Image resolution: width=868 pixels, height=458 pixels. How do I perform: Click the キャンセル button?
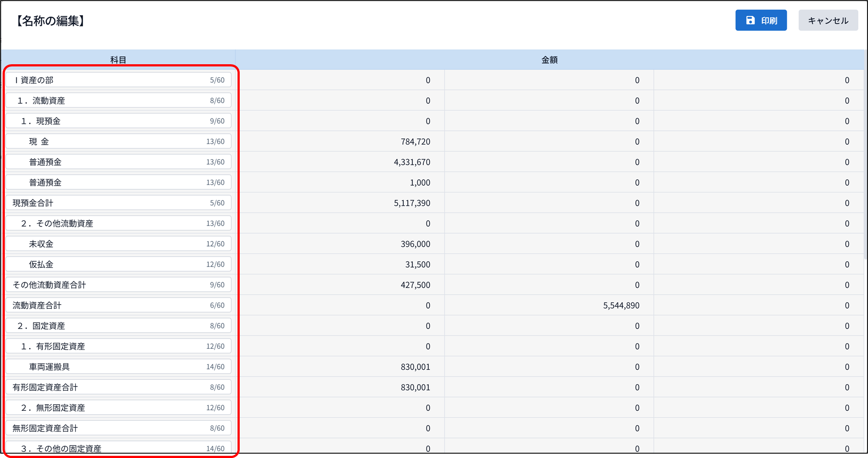[828, 21]
